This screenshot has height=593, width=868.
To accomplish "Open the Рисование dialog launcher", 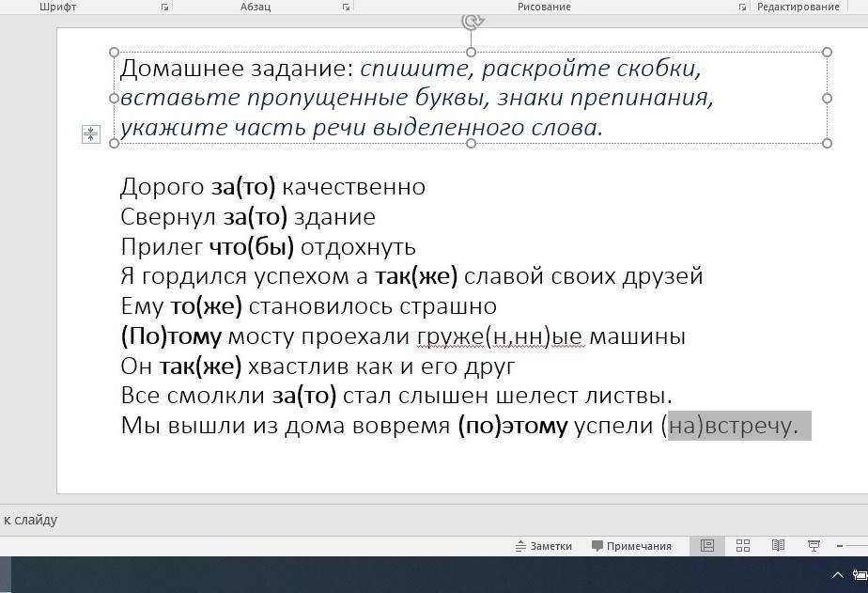I will tap(742, 8).
